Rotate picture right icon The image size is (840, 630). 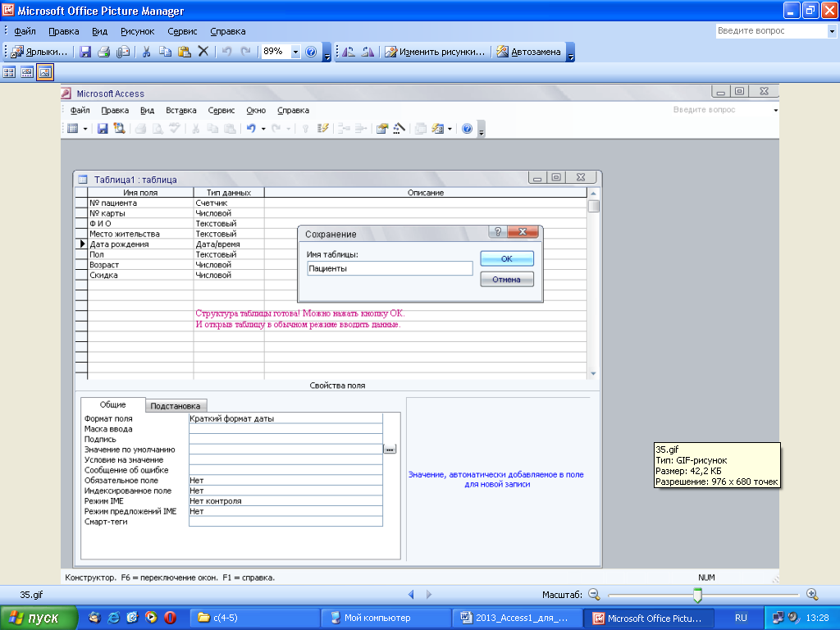367,52
